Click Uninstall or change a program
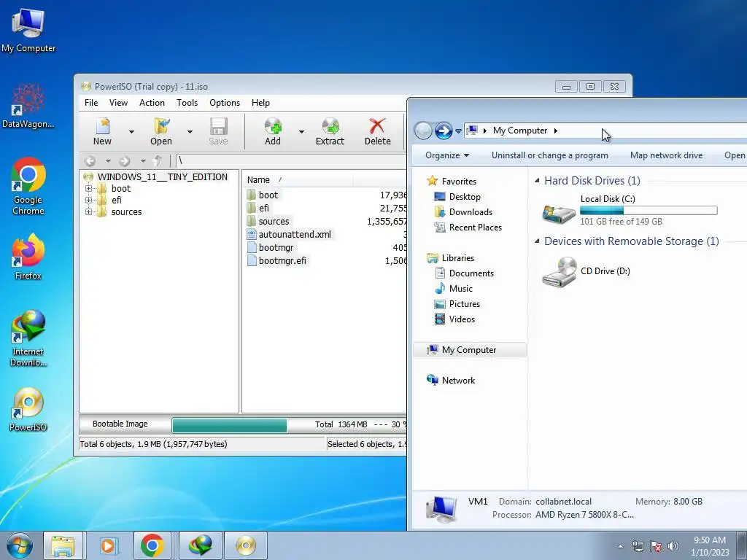The width and height of the screenshot is (747, 560). (x=550, y=155)
